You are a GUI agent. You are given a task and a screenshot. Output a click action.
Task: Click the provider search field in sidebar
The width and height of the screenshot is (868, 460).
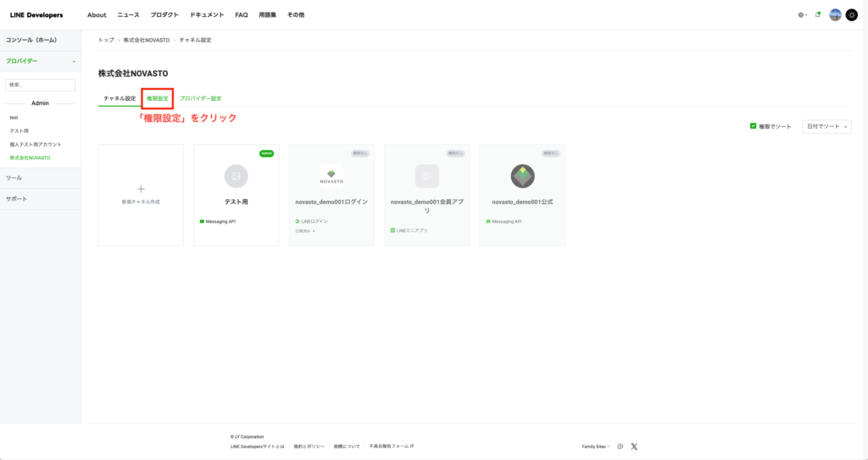(40, 85)
